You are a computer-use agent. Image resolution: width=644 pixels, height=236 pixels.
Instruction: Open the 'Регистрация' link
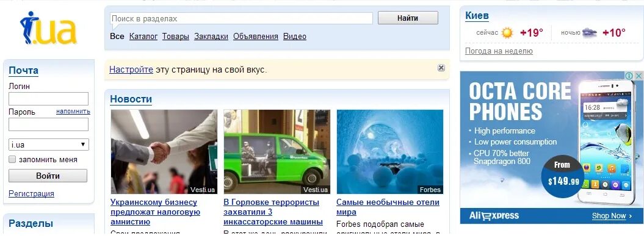(x=31, y=194)
